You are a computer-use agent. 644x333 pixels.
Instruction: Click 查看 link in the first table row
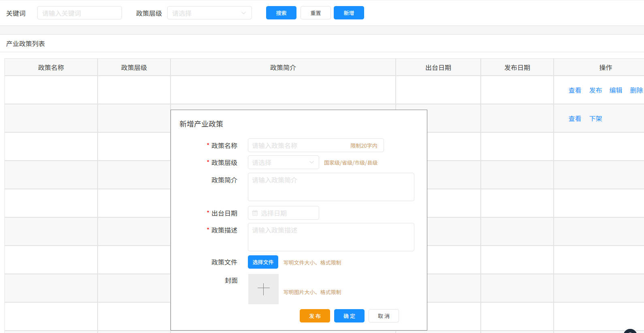pyautogui.click(x=575, y=90)
